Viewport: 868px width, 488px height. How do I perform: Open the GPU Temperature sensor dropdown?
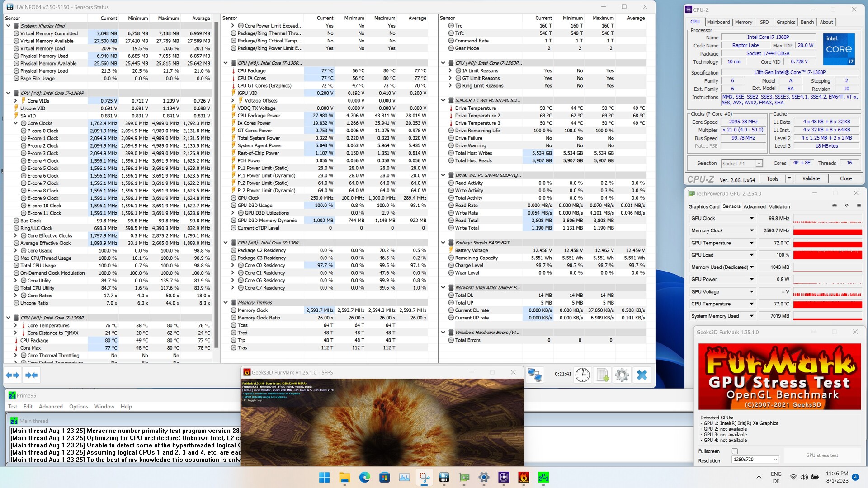pos(751,243)
